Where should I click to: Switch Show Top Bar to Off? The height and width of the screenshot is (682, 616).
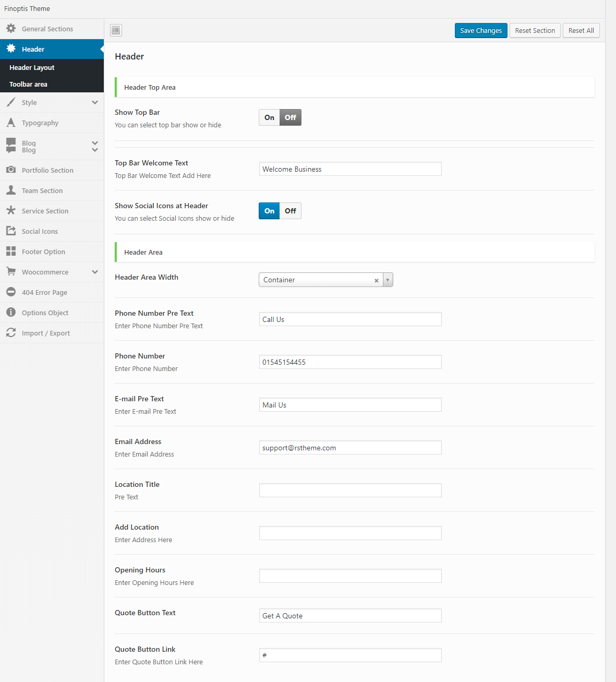point(291,117)
